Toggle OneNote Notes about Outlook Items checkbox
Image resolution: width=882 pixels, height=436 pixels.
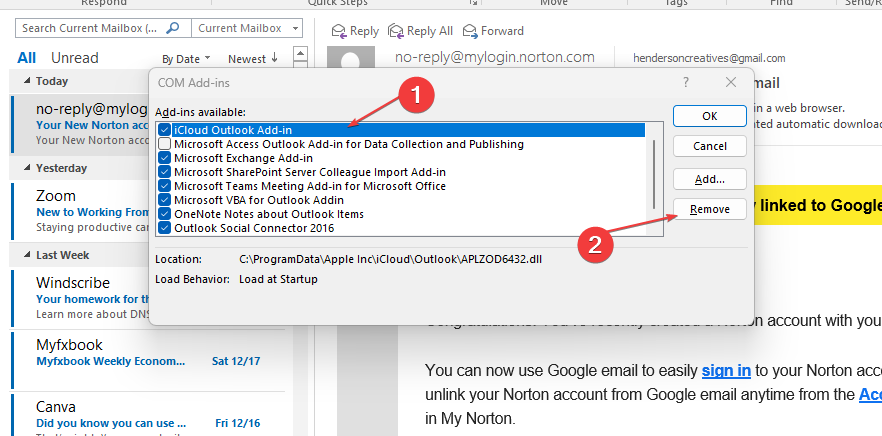coord(165,214)
